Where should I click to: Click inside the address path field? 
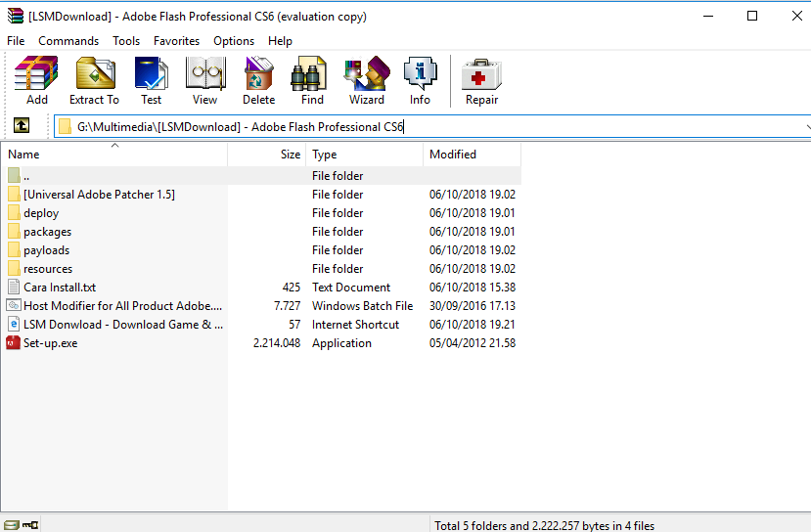pyautogui.click(x=434, y=127)
